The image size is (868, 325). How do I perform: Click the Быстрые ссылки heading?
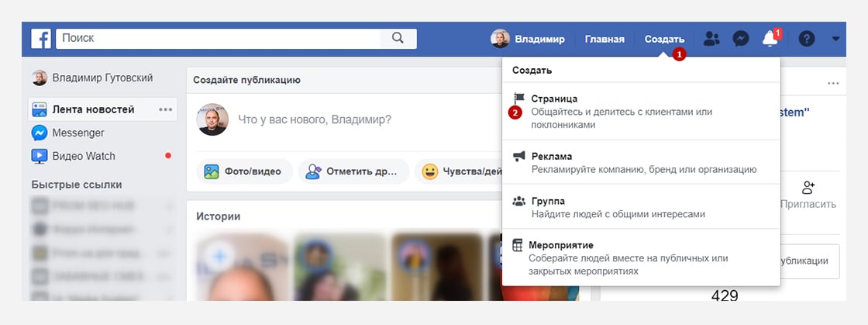click(77, 185)
